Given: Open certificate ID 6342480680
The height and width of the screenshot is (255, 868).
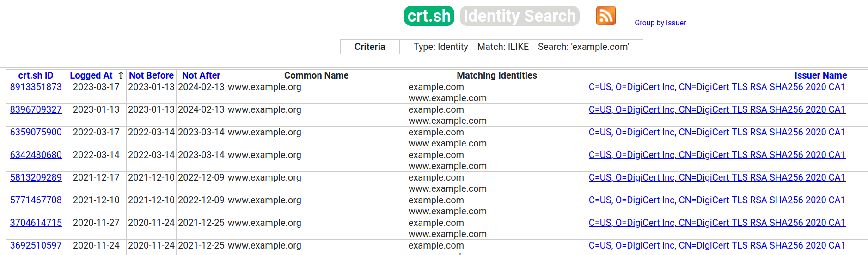Looking at the screenshot, I should [x=36, y=155].
